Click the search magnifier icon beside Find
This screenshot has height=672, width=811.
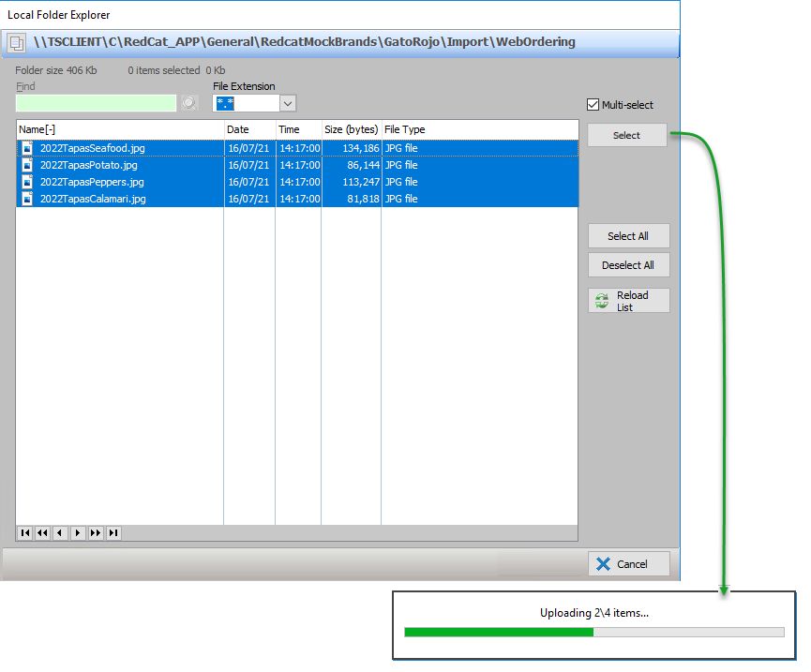(x=189, y=103)
